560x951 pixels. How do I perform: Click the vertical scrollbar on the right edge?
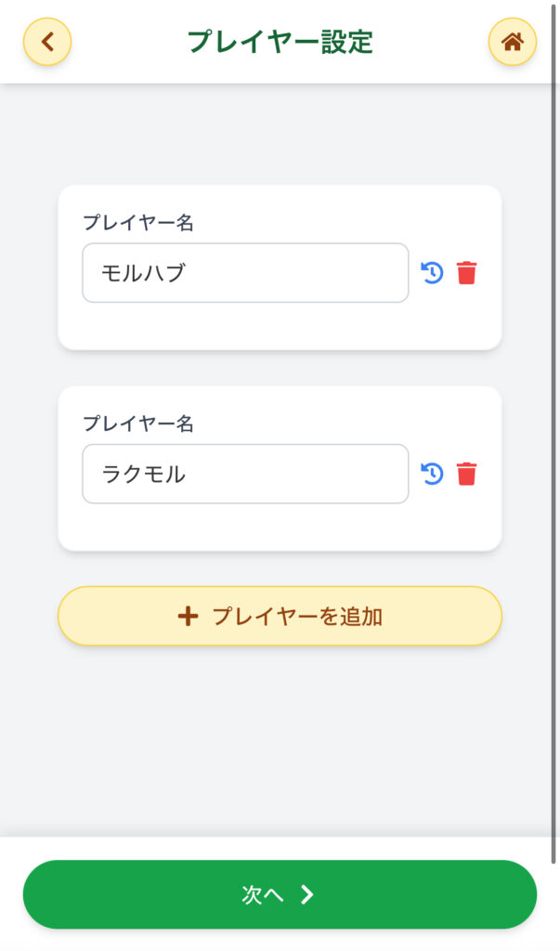pos(555,464)
